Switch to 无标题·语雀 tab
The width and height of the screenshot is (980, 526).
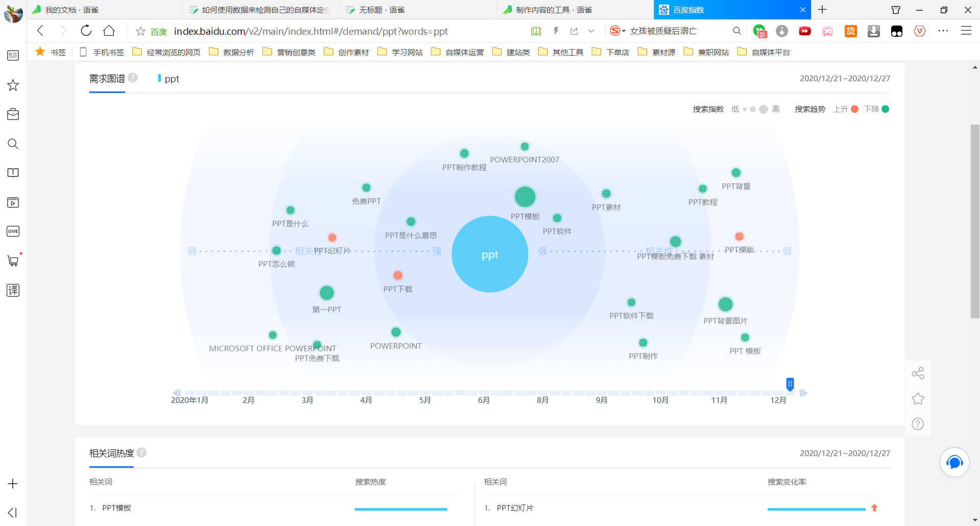coord(419,10)
